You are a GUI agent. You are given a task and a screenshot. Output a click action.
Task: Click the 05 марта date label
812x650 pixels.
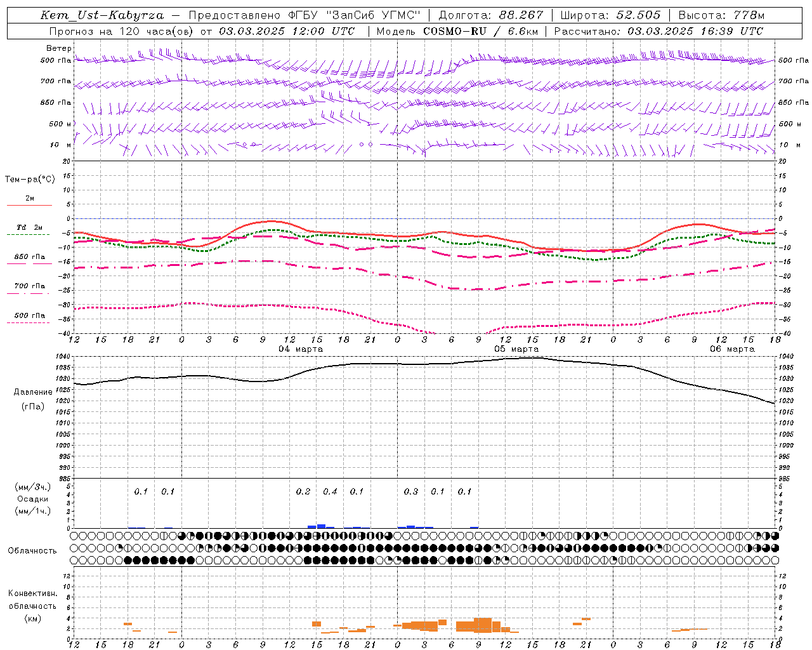point(516,349)
